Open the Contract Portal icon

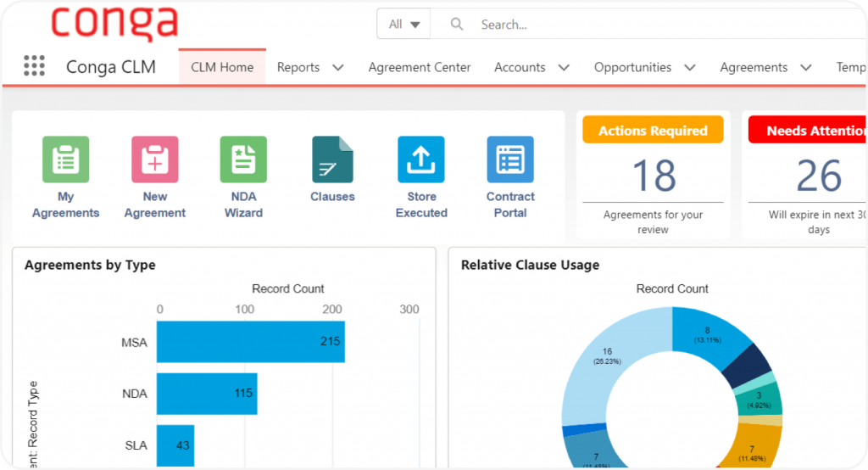[510, 159]
